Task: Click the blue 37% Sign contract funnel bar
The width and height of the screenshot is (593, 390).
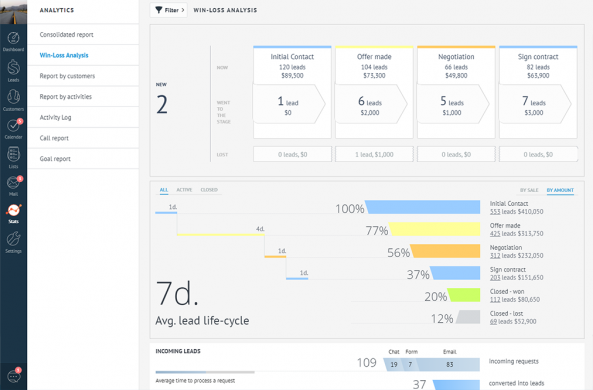Action: coord(455,273)
